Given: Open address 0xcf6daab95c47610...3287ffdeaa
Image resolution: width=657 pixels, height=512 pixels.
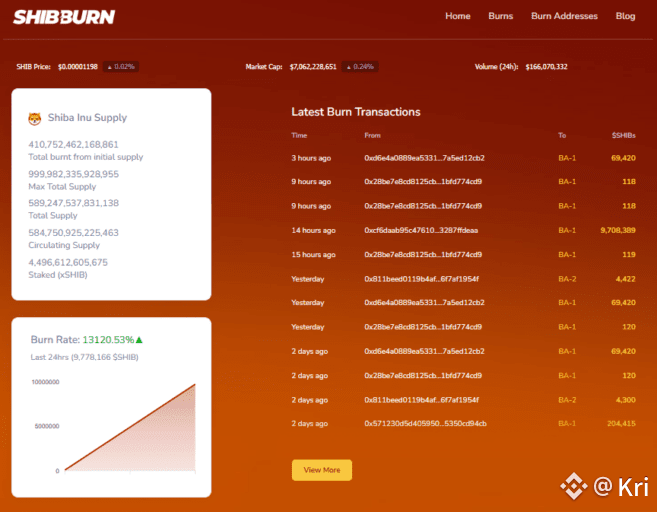Looking at the screenshot, I should (421, 230).
